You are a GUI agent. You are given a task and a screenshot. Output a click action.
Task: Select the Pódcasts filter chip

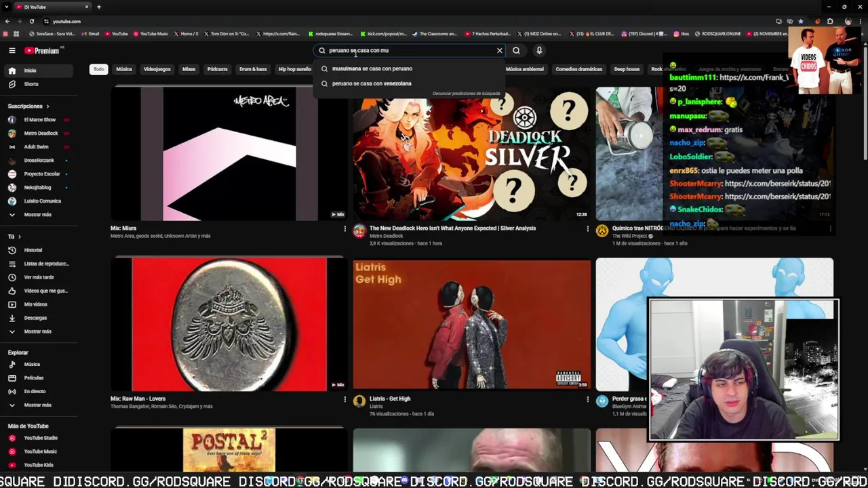217,69
